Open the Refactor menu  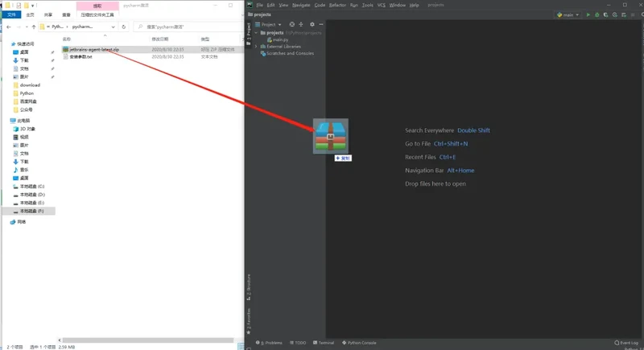coord(337,5)
